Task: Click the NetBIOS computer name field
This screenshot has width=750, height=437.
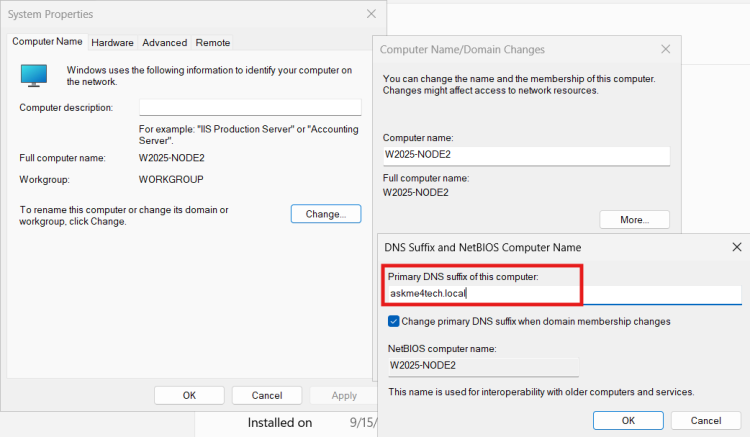Action: click(483, 366)
